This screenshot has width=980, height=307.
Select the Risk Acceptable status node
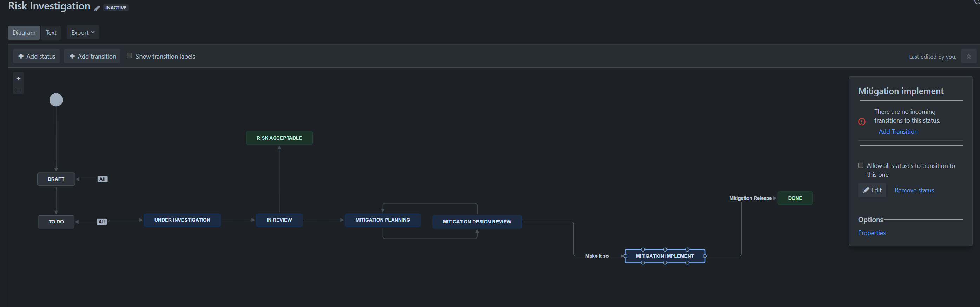coord(279,138)
